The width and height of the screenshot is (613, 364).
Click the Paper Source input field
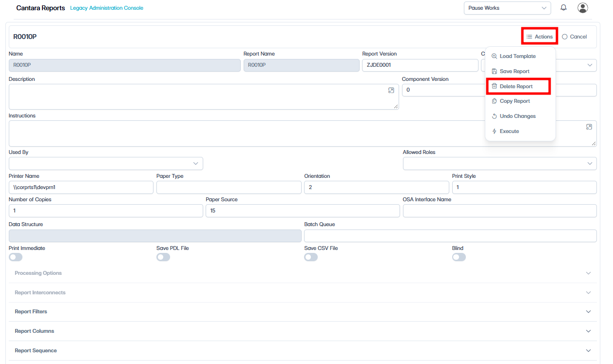[303, 211]
